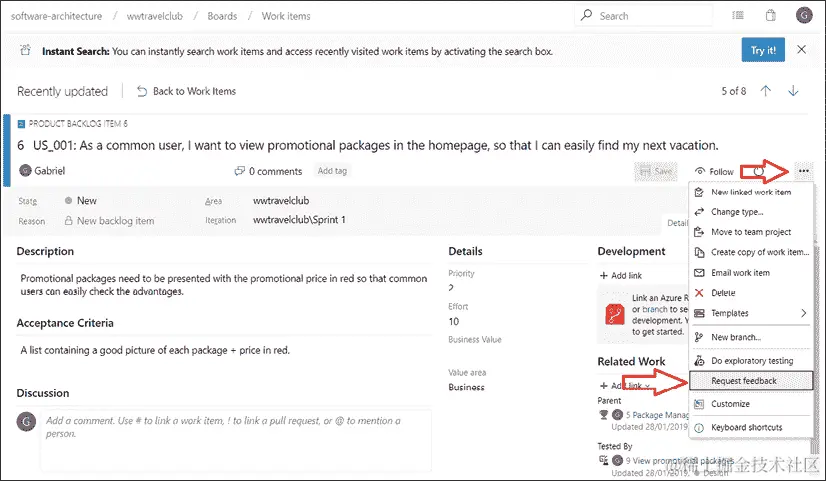Go to next work item arrow
Viewport: 826px width, 481px height.
point(794,91)
